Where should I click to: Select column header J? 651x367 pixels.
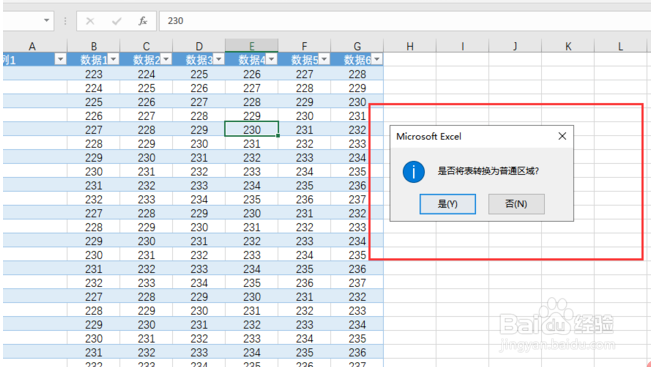(x=515, y=46)
